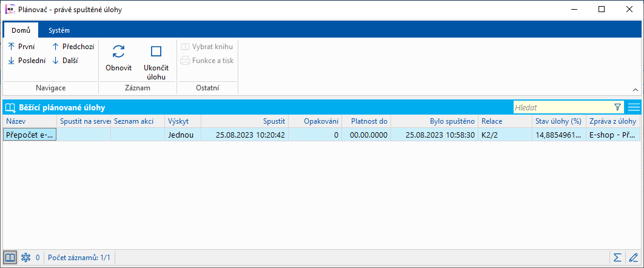The height and width of the screenshot is (268, 644).
Task: Refresh list with Obnovit icon
Action: click(x=118, y=52)
